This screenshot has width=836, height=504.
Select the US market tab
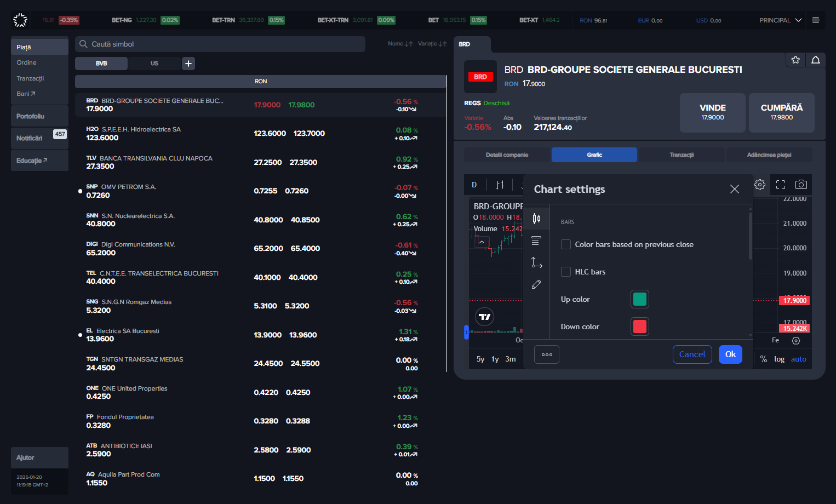click(x=154, y=64)
